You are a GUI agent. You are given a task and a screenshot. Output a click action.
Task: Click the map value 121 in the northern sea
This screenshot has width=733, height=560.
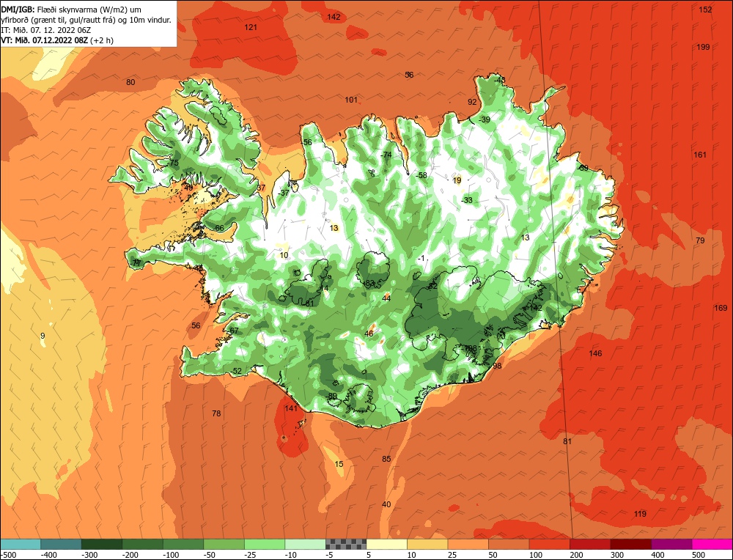(x=251, y=27)
